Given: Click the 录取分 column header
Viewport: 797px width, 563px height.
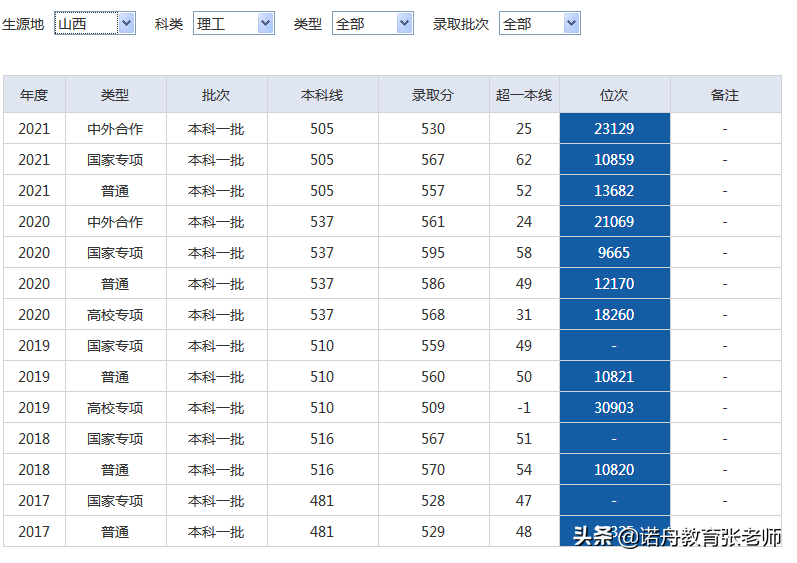Looking at the screenshot, I should (x=433, y=95).
